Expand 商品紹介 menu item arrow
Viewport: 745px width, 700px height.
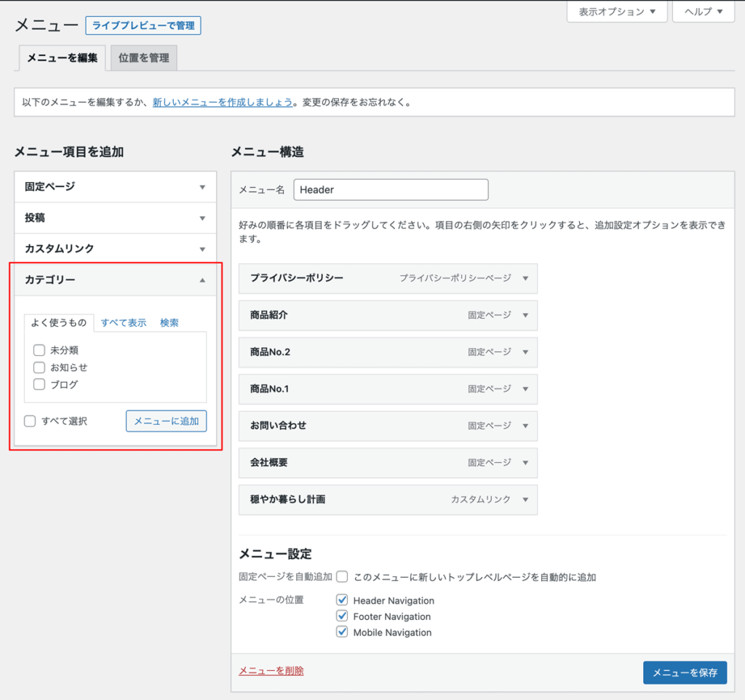525,315
